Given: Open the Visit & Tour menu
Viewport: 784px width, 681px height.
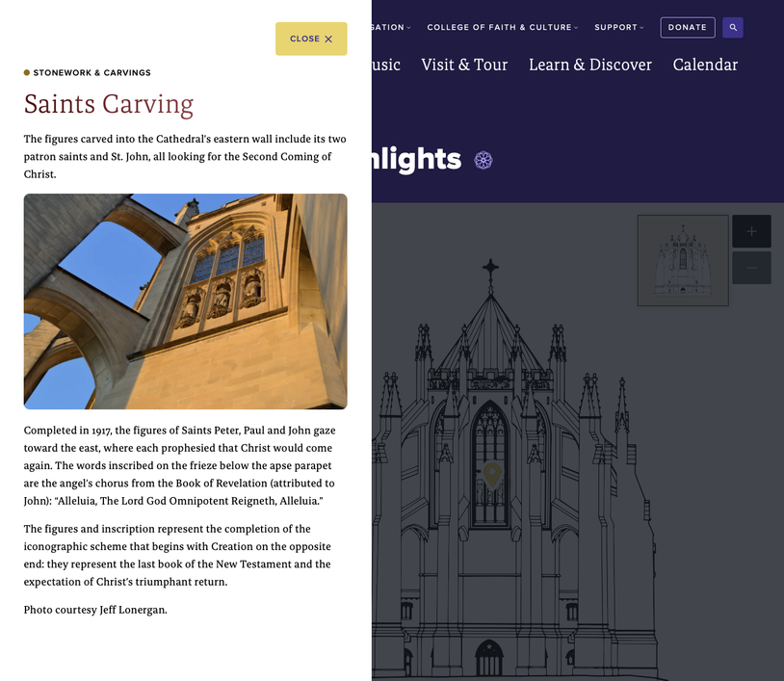Looking at the screenshot, I should tap(464, 65).
